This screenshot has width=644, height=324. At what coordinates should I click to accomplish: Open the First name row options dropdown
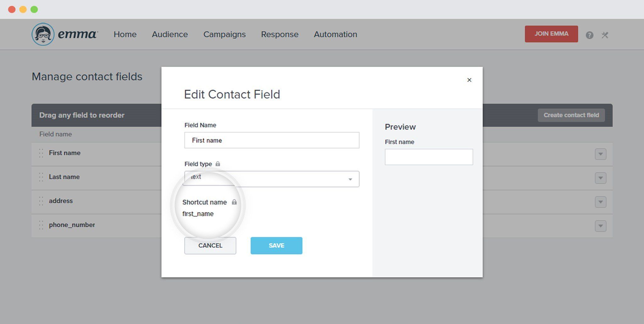click(x=600, y=154)
